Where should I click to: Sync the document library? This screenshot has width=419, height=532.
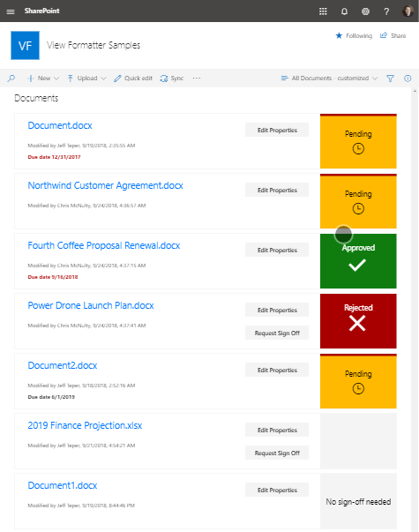[x=172, y=79]
